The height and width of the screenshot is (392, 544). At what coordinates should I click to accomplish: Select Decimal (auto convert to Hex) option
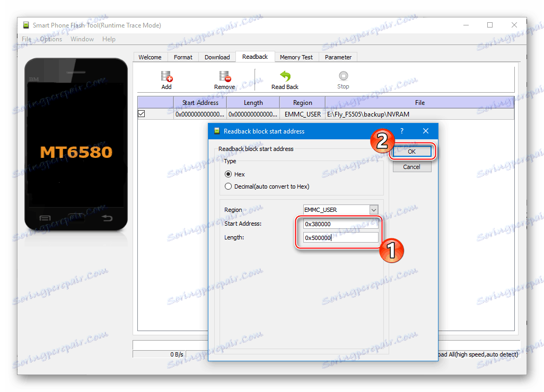pyautogui.click(x=229, y=186)
